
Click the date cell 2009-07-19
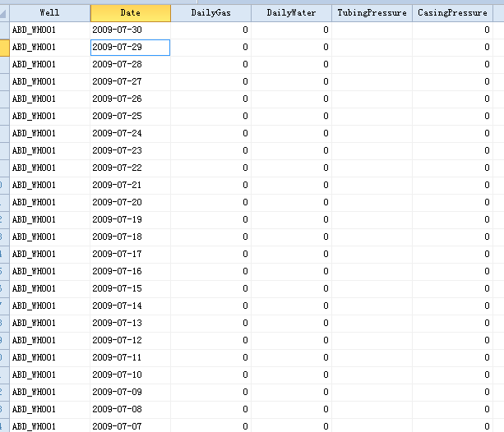coord(131,220)
